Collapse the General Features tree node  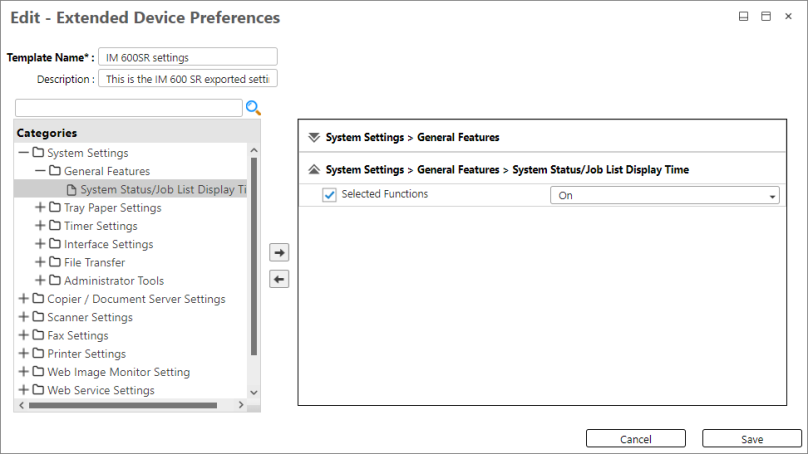coord(40,171)
